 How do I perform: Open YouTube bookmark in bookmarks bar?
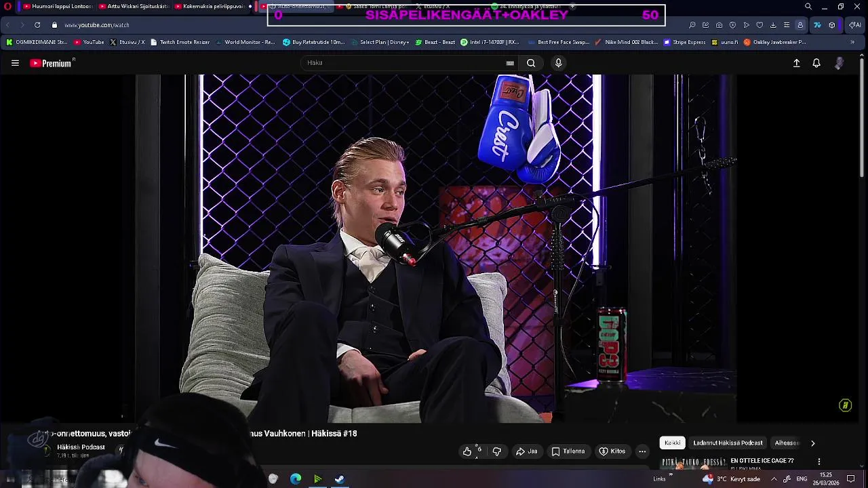coord(89,42)
